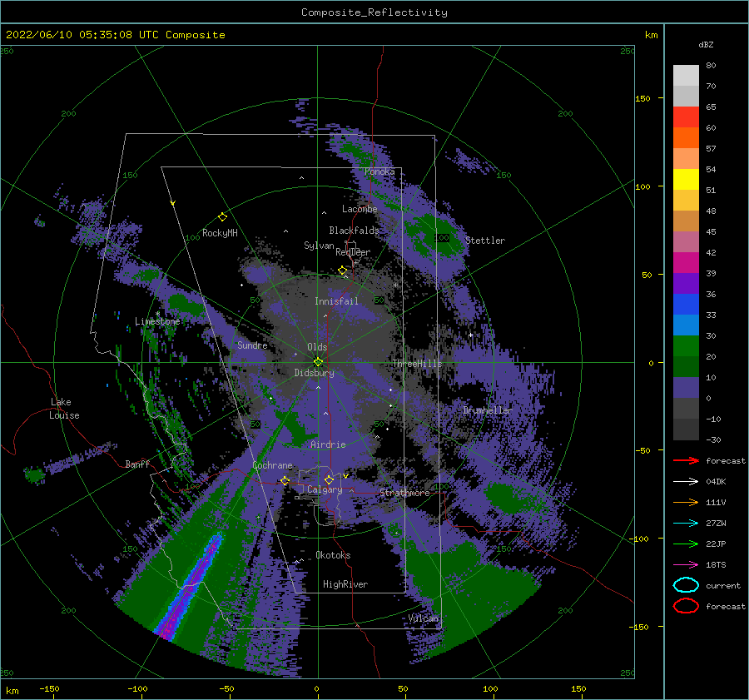Viewport: 749px width, 700px height.
Task: Click the Sundre label
Action: point(252,345)
